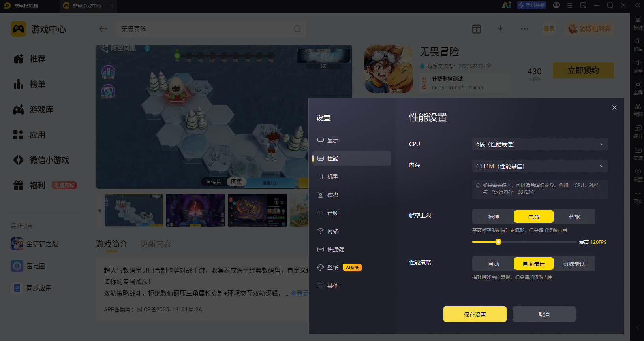Select 电竞 frame rate mode

point(534,217)
